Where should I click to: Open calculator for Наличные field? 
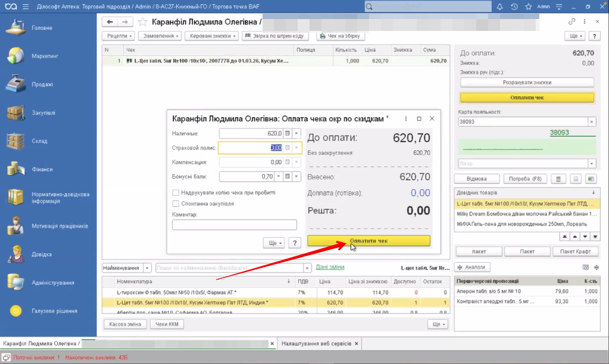288,133
